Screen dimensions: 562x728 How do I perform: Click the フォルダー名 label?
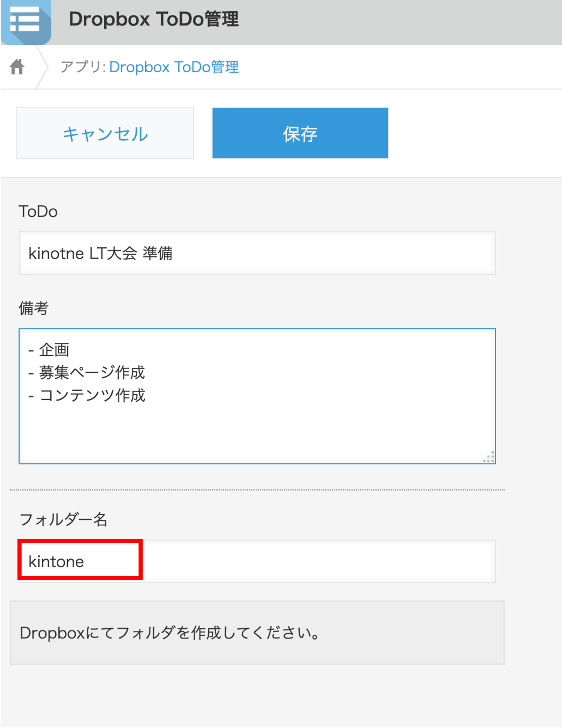[63, 519]
